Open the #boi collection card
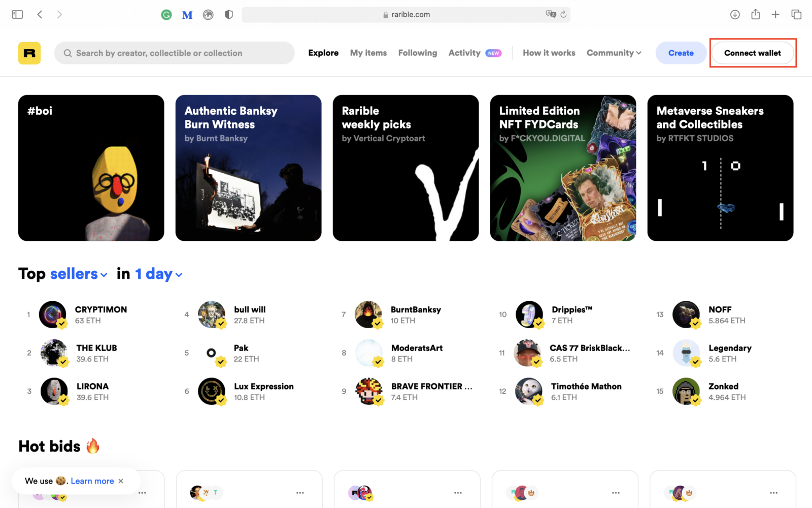 pos(91,168)
